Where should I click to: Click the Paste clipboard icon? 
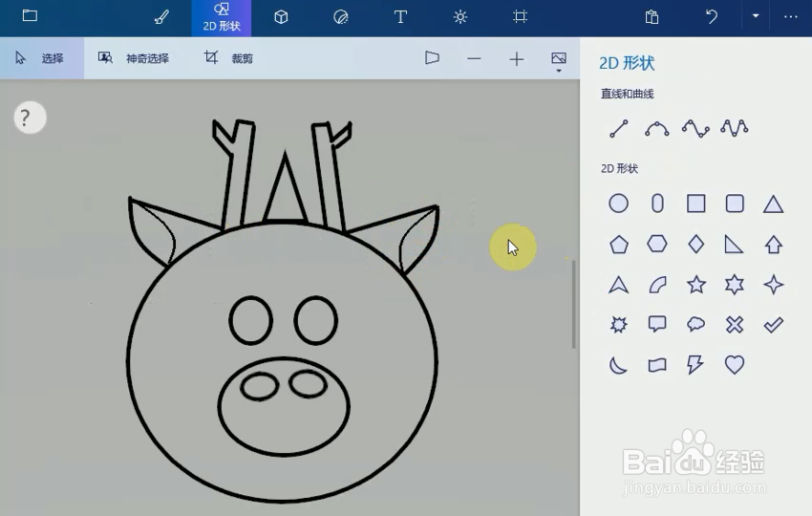pyautogui.click(x=652, y=17)
